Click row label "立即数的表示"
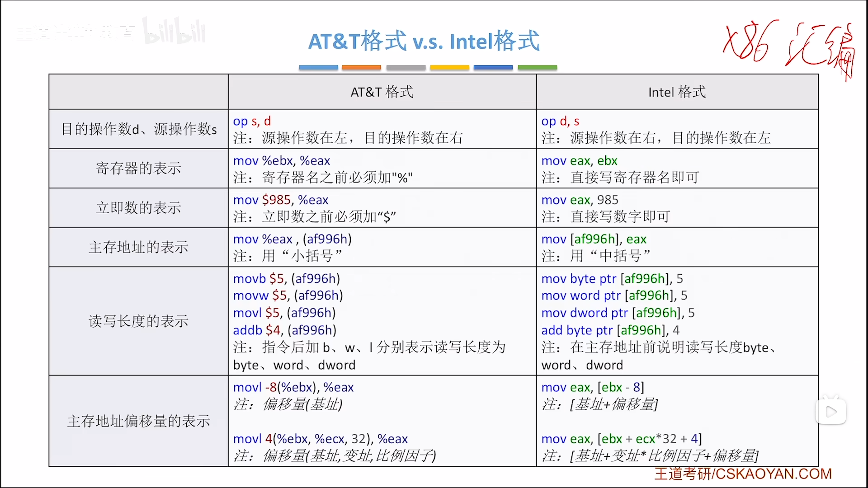 [x=139, y=207]
